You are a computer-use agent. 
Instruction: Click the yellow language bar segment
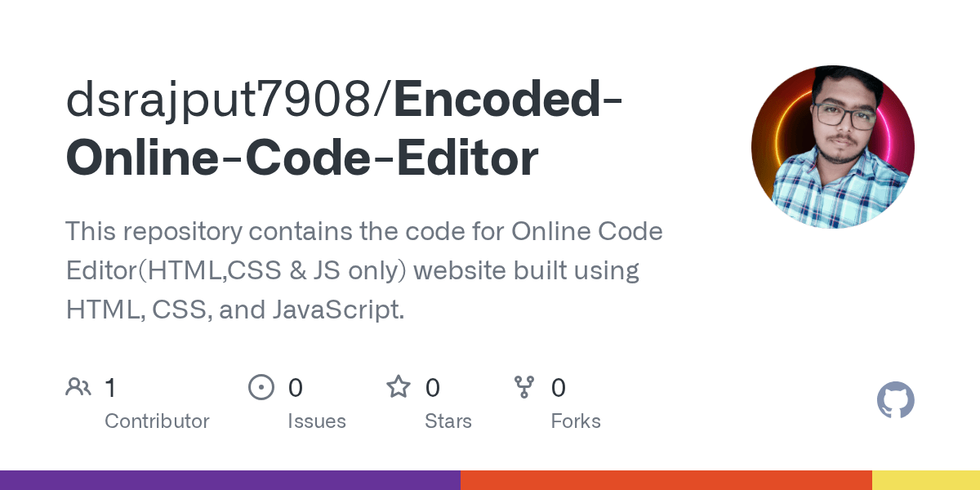pos(925,480)
